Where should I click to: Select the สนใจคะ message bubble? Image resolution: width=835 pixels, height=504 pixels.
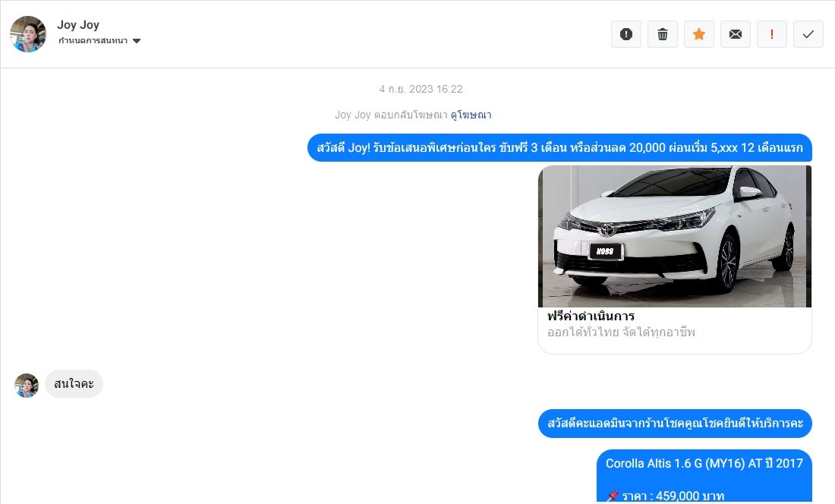pyautogui.click(x=74, y=384)
